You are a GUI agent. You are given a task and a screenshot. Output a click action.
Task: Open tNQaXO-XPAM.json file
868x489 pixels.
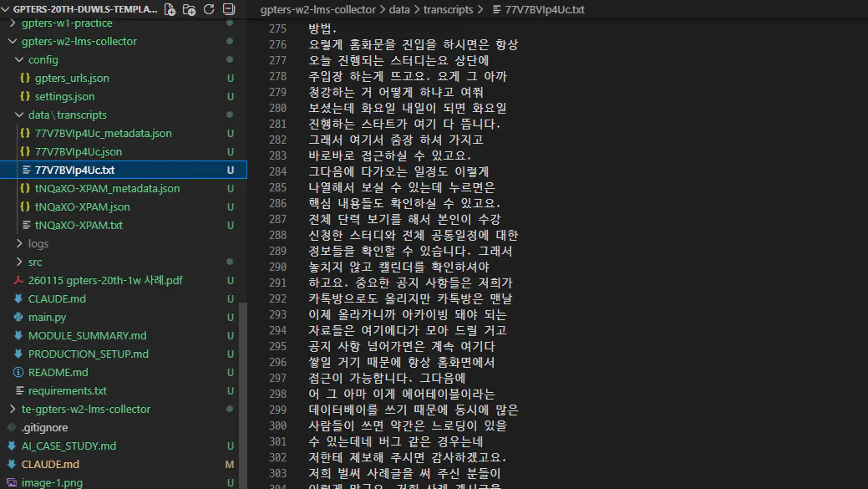[x=83, y=206]
